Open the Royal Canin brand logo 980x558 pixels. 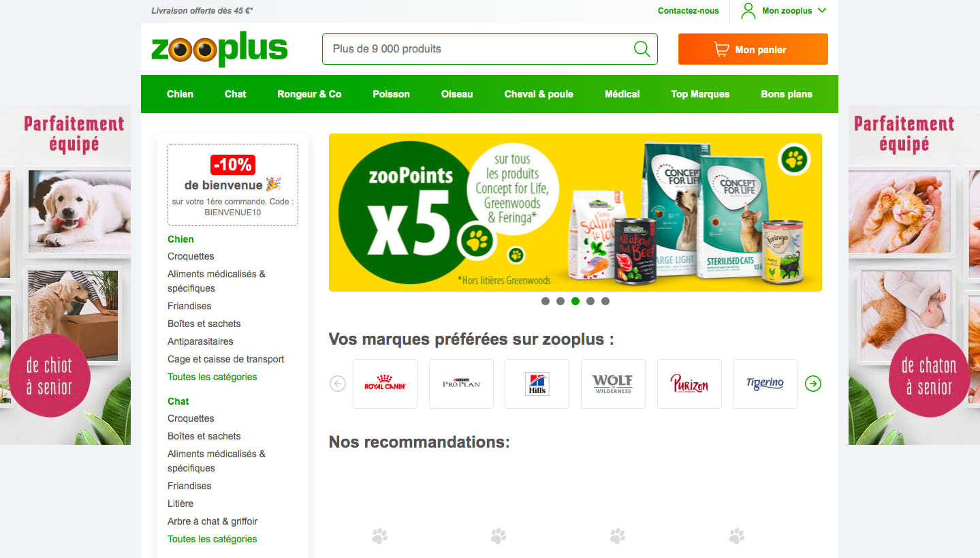[x=385, y=384]
